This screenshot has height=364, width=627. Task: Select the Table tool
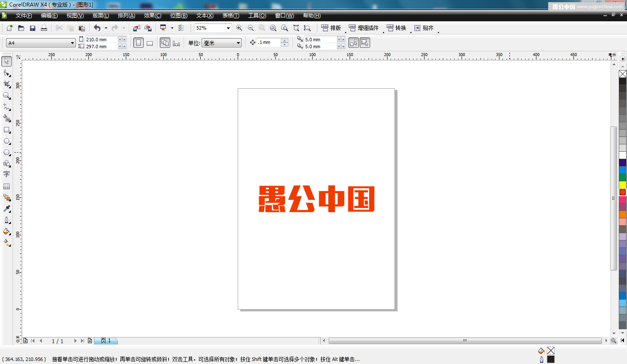pos(7,186)
